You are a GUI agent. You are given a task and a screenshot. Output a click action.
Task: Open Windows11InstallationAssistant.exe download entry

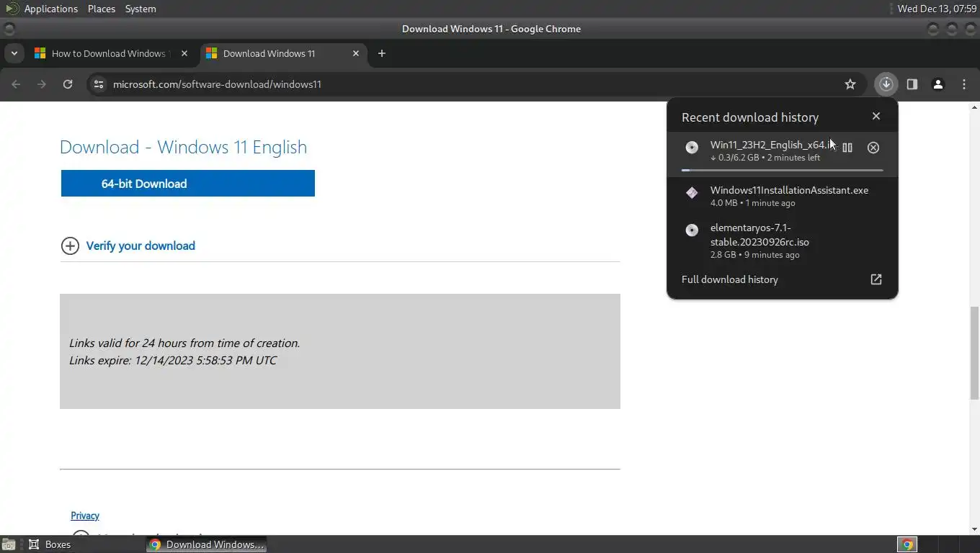(783, 196)
